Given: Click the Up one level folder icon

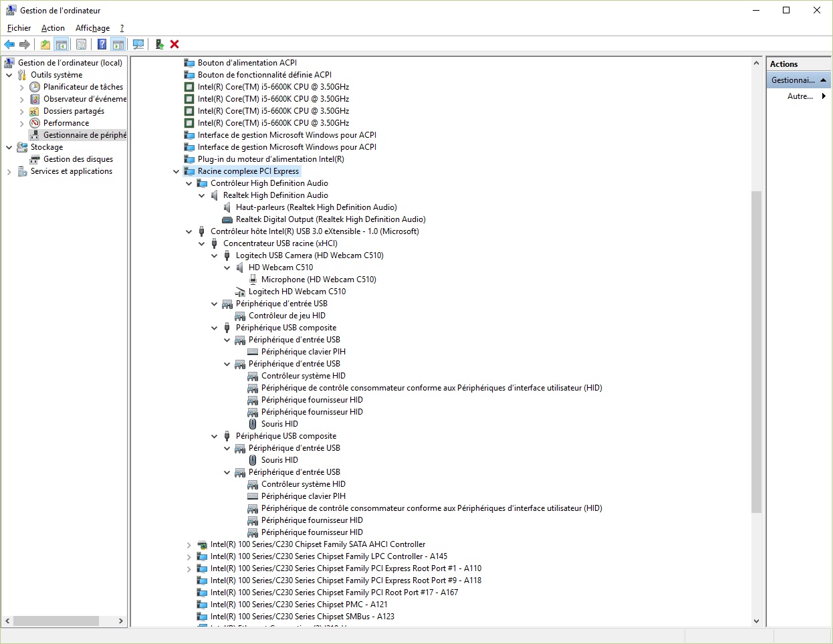Looking at the screenshot, I should click(45, 45).
